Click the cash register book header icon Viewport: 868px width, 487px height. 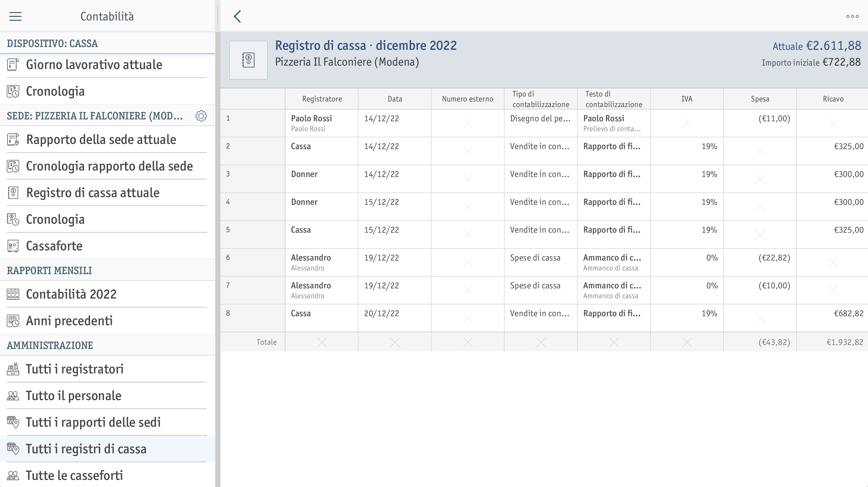click(248, 60)
